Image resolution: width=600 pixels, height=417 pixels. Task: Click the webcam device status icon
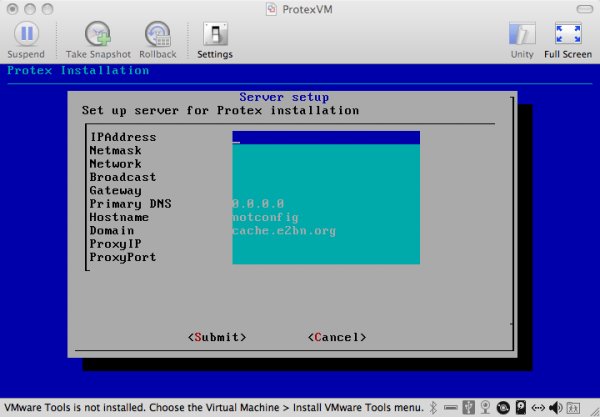click(x=485, y=408)
